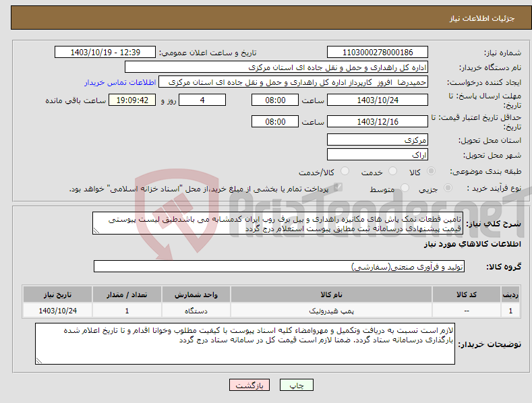Click the delivery province field مرکزی

[378, 139]
